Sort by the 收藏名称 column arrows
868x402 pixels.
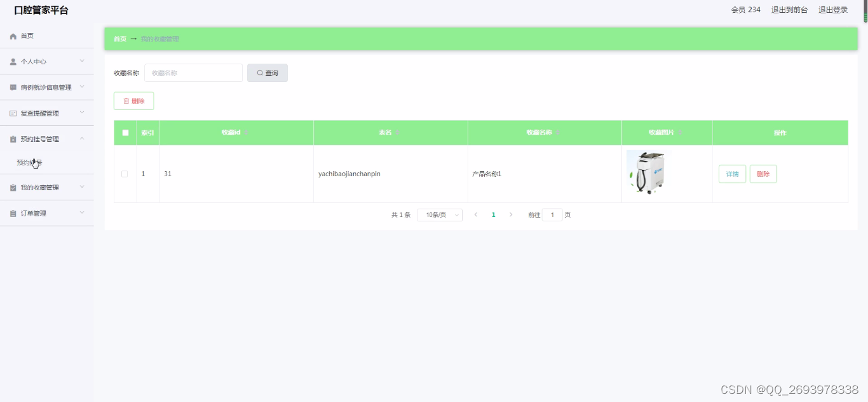557,132
